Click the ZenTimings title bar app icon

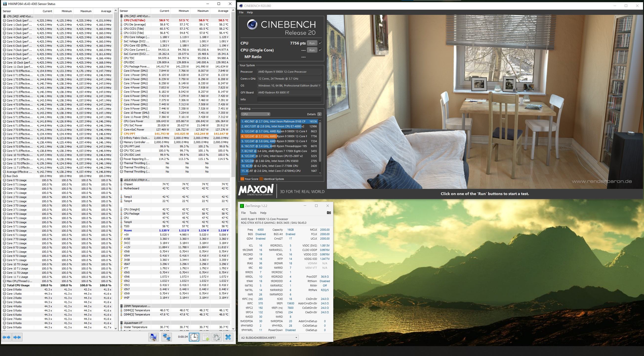(x=242, y=206)
